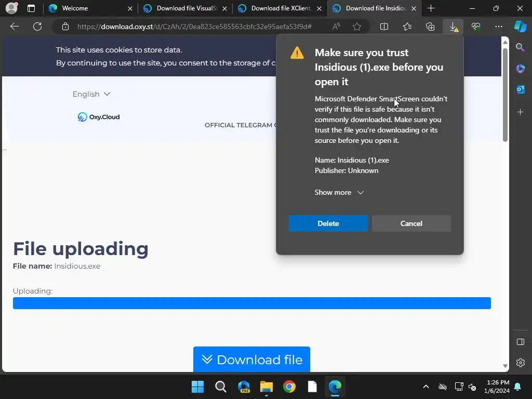Toggle the sidebar visibility icon
Viewport: 532px width, 399px height.
521,342
